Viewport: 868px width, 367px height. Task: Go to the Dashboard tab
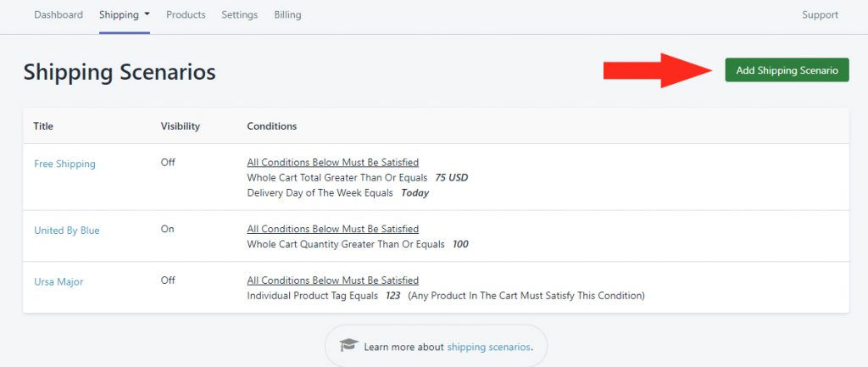point(58,15)
